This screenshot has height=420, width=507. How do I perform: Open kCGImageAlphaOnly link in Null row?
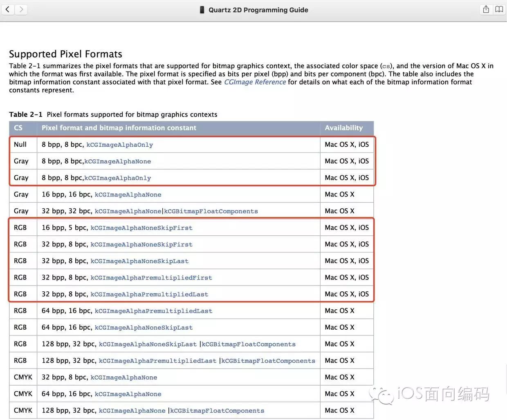pos(119,145)
